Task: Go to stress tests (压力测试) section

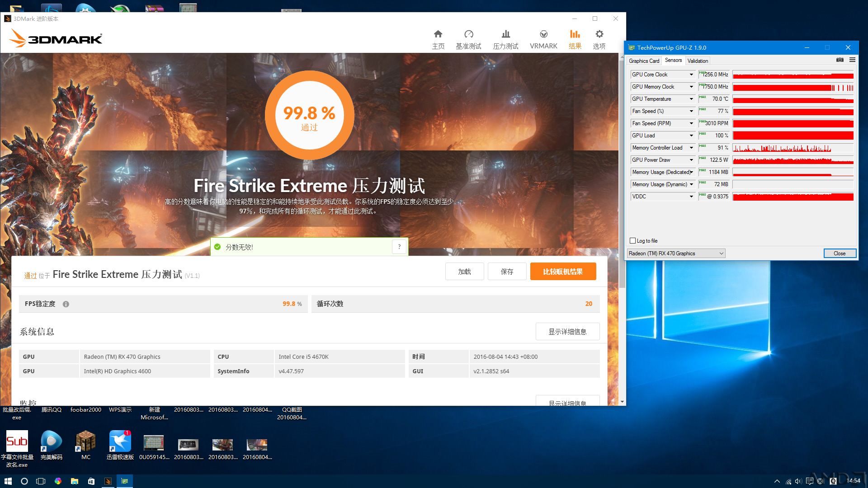Action: point(505,40)
